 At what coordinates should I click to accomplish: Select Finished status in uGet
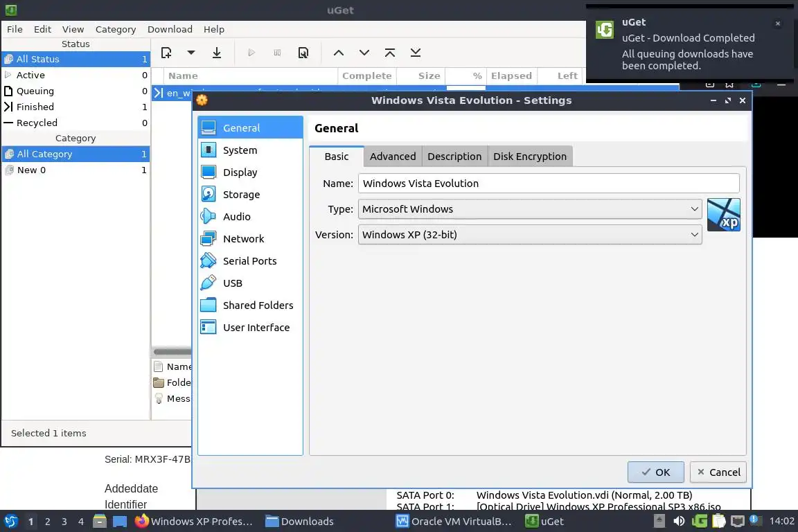[76, 107]
